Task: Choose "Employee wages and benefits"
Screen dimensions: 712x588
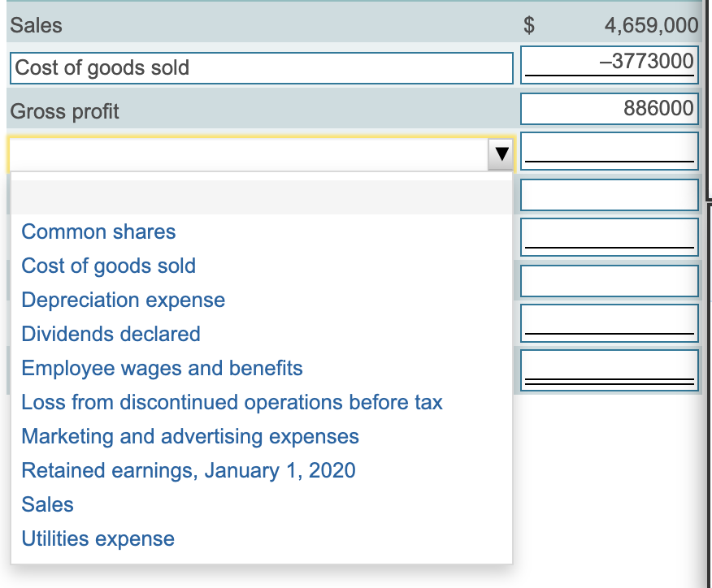Action: click(x=162, y=368)
